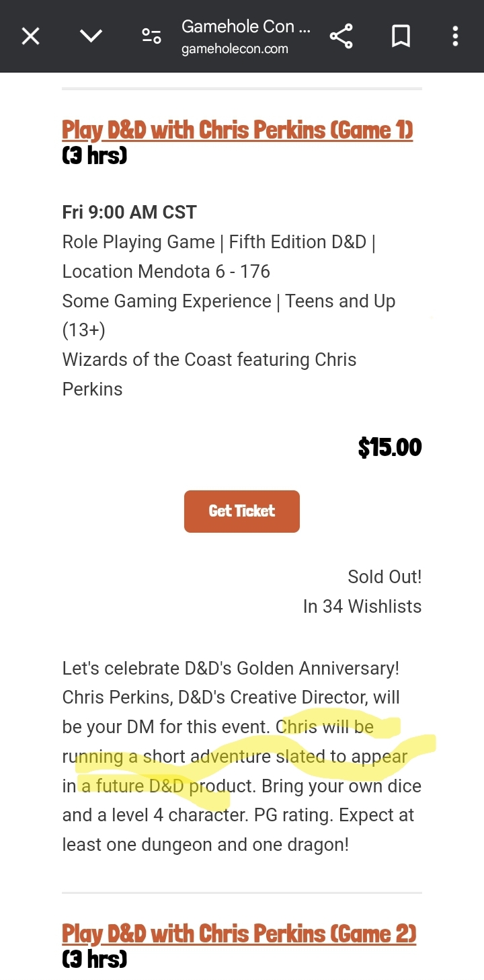
Task: Tap the $15.00 price label
Action: click(x=390, y=447)
